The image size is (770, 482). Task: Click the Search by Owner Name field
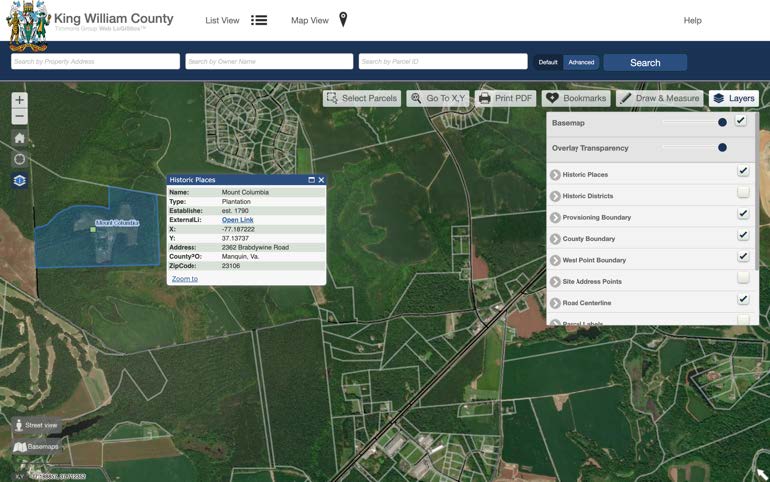pyautogui.click(x=269, y=62)
